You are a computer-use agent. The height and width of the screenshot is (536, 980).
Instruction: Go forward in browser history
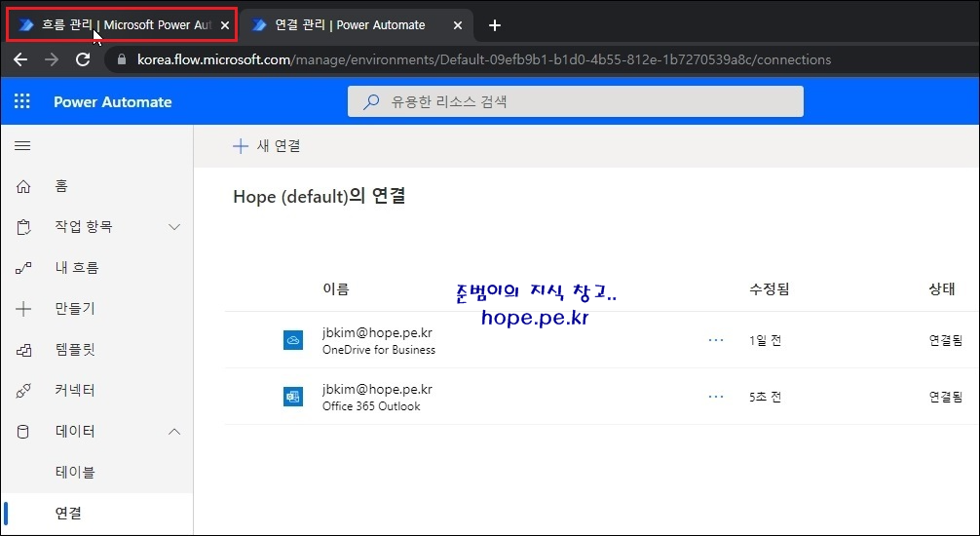pos(52,59)
